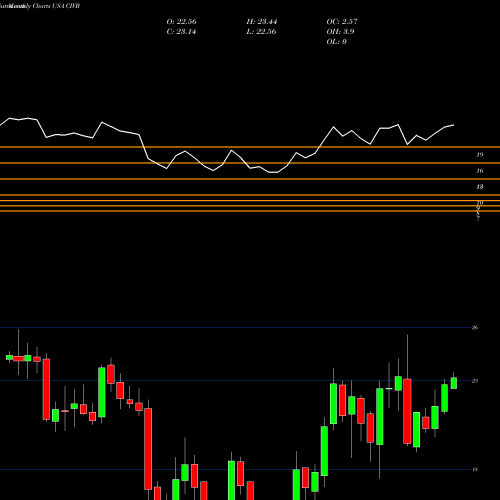Click the 'C: 23.14' close price value

click(x=181, y=32)
